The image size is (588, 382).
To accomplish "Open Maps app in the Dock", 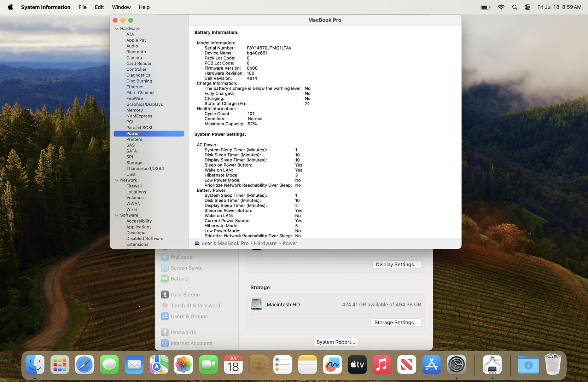I will point(159,365).
